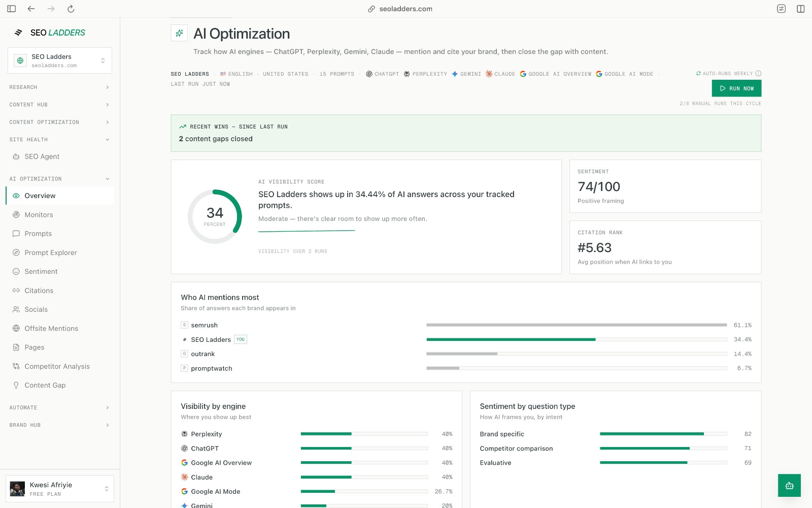Click the auto-runs weekly info icon
Image resolution: width=812 pixels, height=508 pixels.
coord(758,74)
